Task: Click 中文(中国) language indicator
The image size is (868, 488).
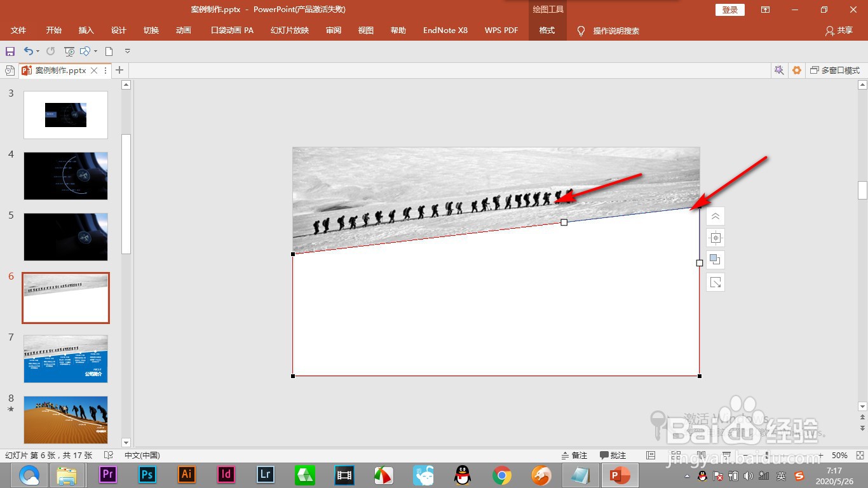Action: (142, 456)
